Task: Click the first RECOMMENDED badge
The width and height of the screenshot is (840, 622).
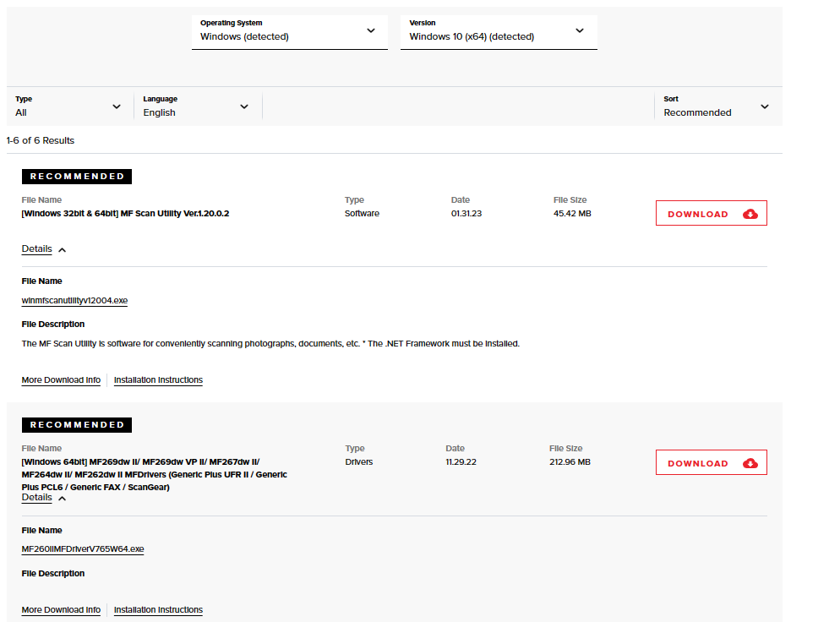Action: coord(77,177)
